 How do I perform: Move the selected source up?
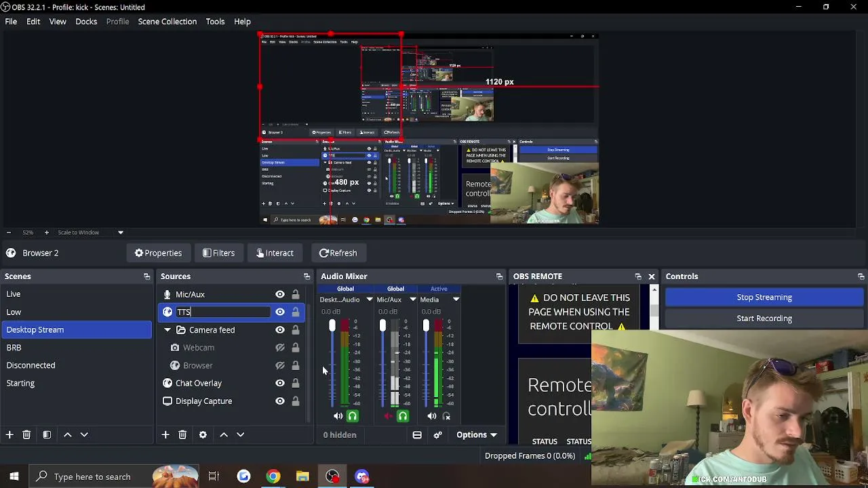224,434
